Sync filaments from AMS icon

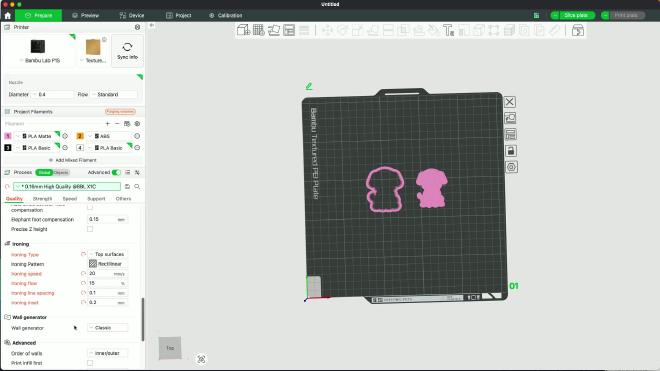pyautogui.click(x=127, y=124)
